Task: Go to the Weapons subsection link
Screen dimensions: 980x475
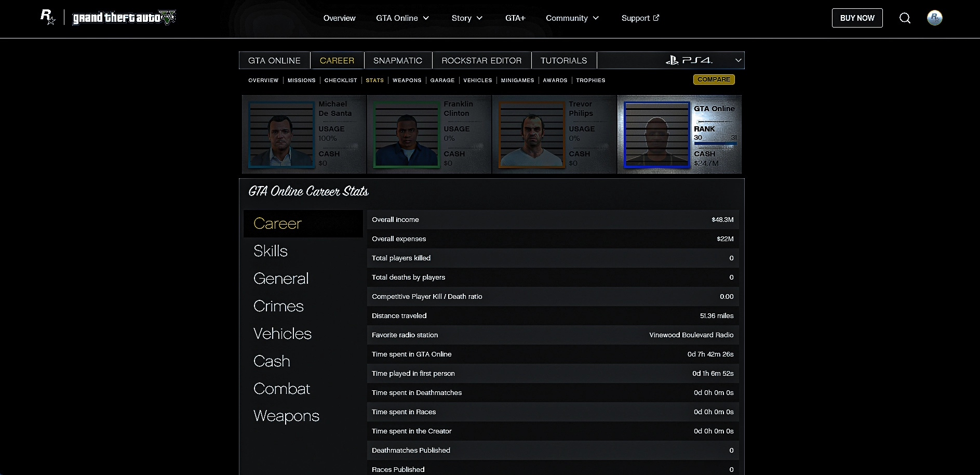Action: tap(407, 81)
